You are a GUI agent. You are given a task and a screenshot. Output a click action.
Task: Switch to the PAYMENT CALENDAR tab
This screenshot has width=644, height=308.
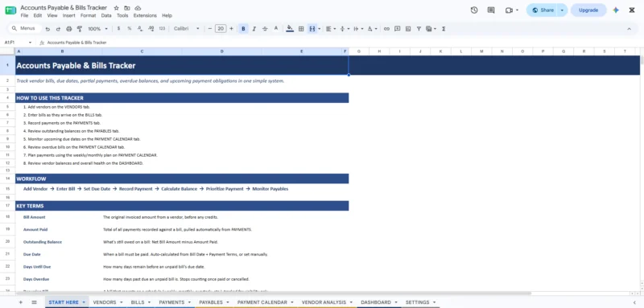coord(262,302)
